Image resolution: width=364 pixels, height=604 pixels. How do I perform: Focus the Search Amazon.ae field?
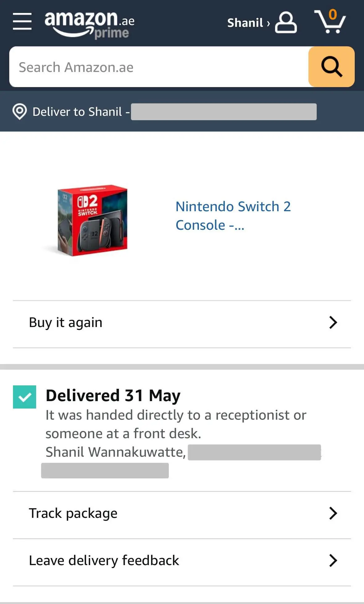coord(159,67)
